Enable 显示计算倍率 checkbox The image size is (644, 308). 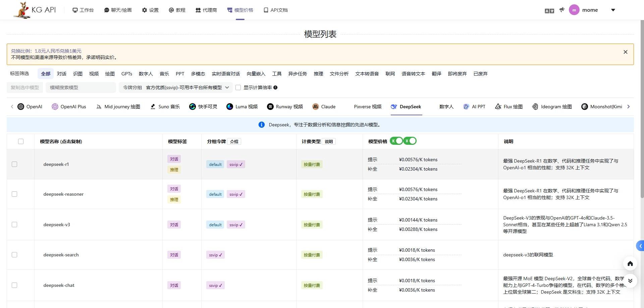pyautogui.click(x=238, y=87)
